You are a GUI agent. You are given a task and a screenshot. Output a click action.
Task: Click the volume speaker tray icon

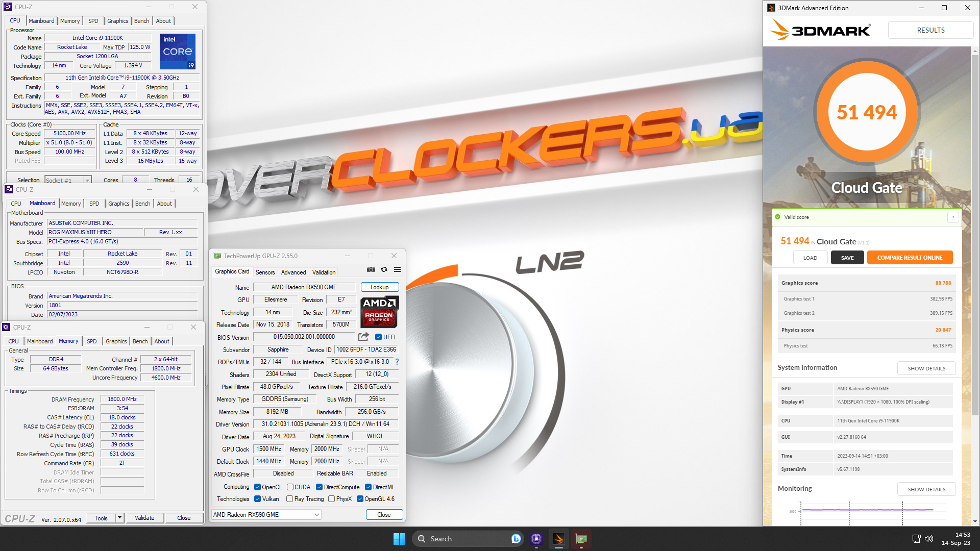pos(929,539)
